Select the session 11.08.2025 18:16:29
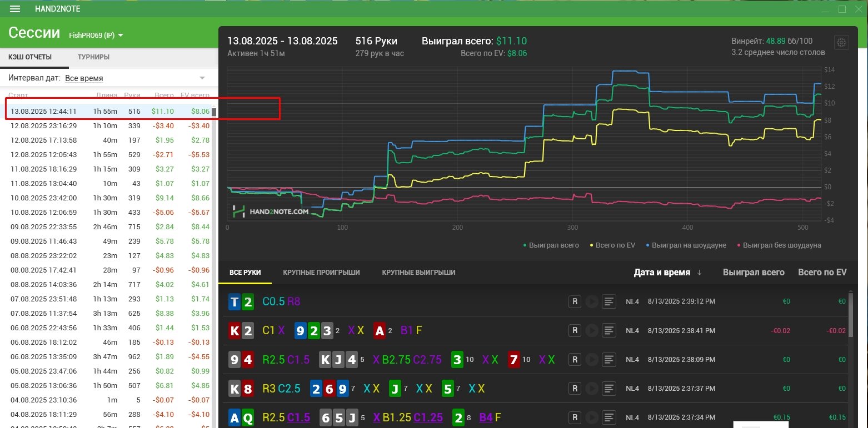868x428 pixels. pos(109,169)
